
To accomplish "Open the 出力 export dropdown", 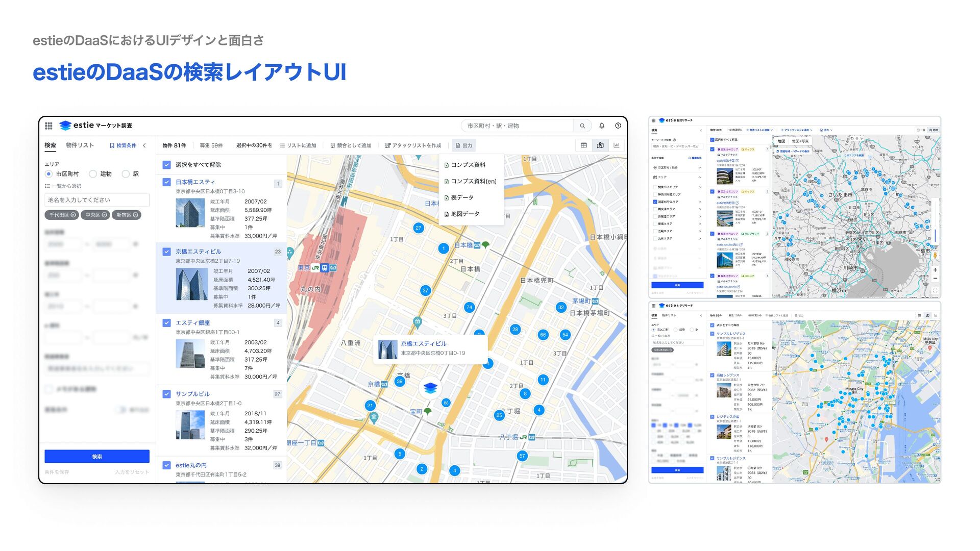I will (x=463, y=145).
